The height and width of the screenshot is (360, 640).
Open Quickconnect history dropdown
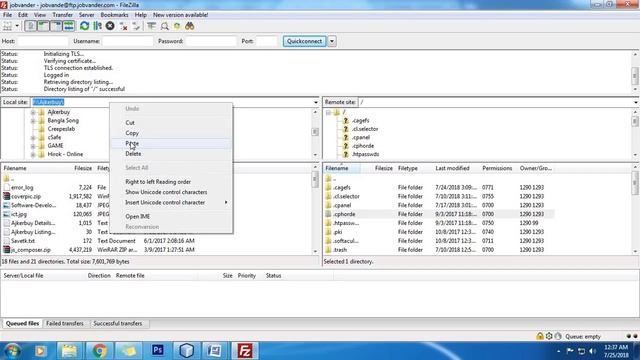[332, 41]
